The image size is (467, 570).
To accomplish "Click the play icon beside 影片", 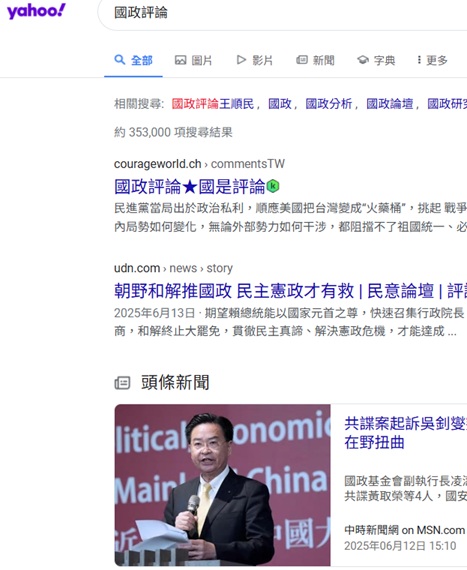I will click(x=241, y=60).
